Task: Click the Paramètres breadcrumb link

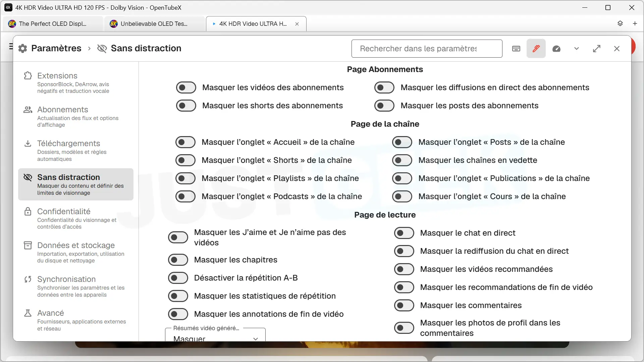Action: (x=56, y=48)
